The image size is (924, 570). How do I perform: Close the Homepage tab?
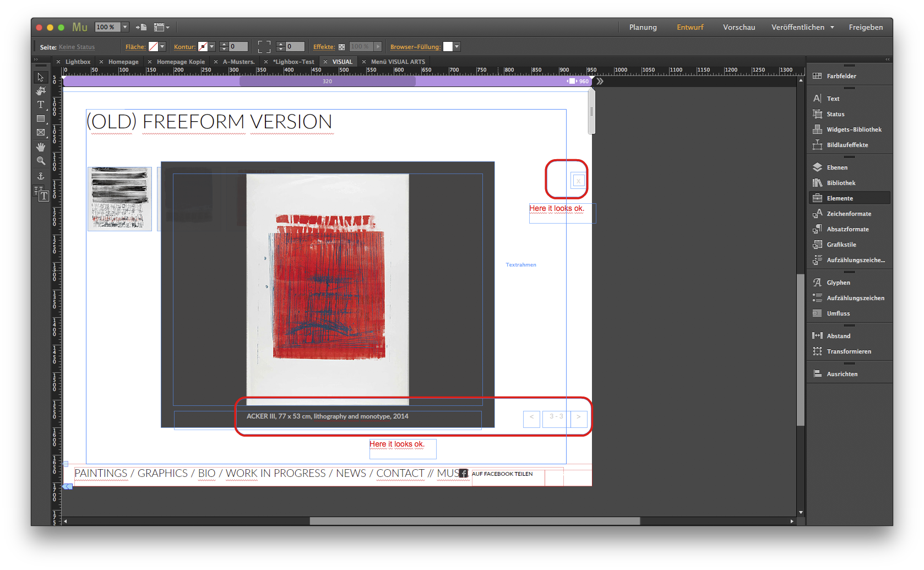tap(101, 62)
